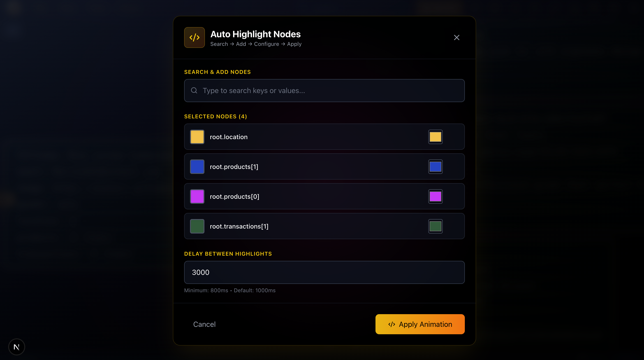Viewport: 644px width, 360px height.
Task: Open the bordered color picker for root.products[1]
Action: 435,167
